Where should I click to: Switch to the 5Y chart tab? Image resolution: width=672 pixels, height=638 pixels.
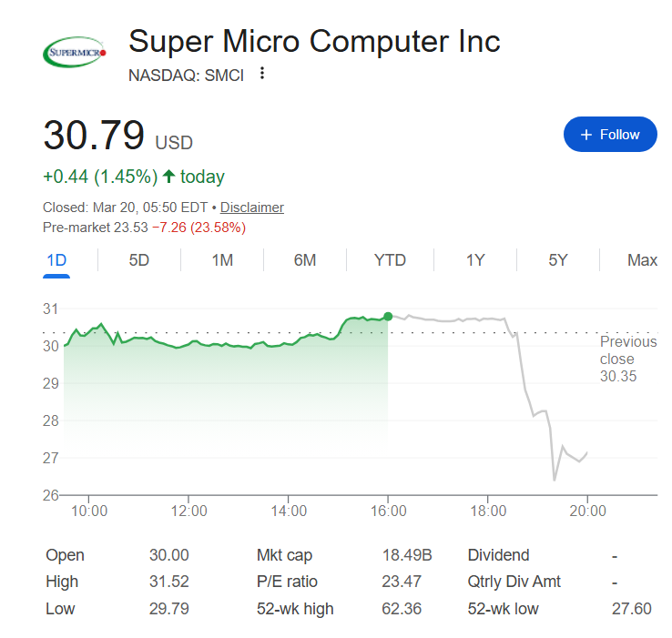[558, 260]
